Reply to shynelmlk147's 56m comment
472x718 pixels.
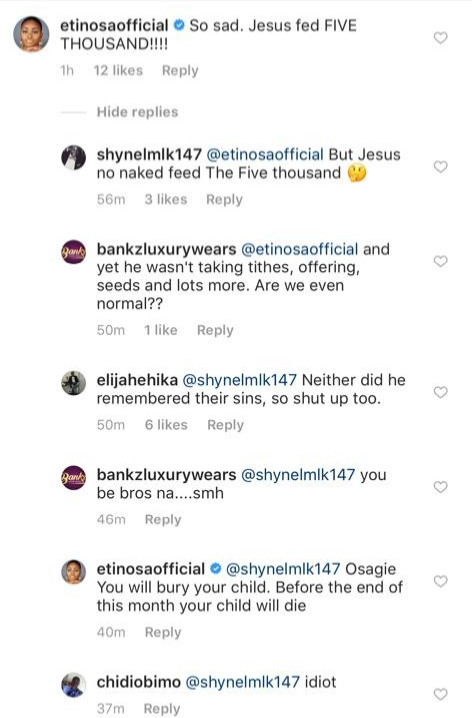[x=224, y=200]
